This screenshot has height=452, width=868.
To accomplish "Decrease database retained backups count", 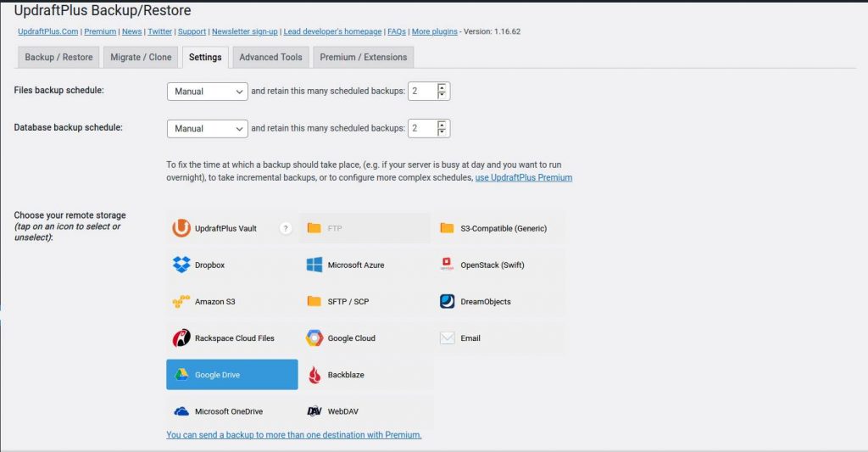I will pos(441,131).
